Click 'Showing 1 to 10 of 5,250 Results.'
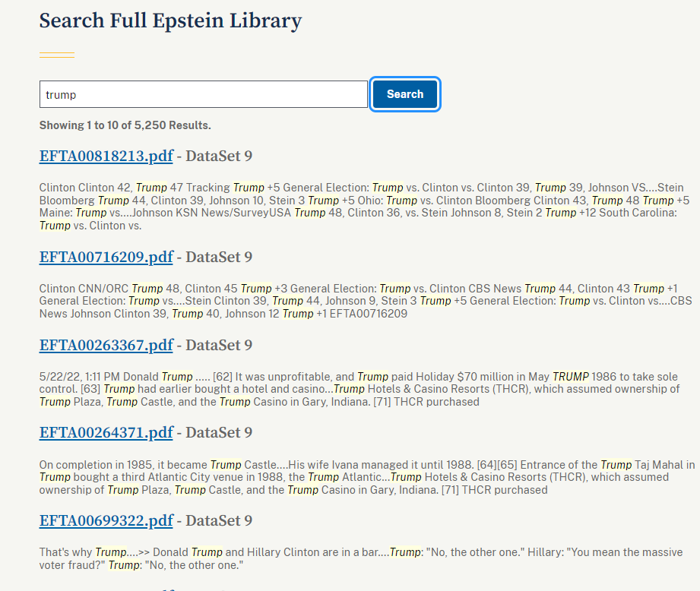700x591 pixels. [x=125, y=125]
